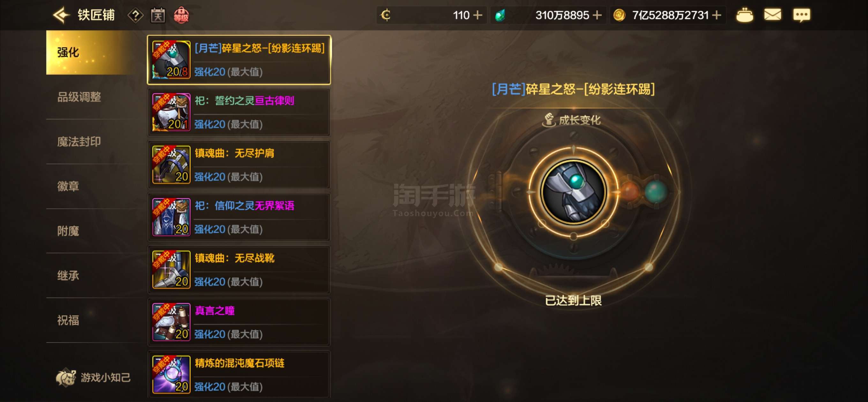Tap the back arrow beside 铁匠铺
The image size is (868, 402).
click(x=61, y=15)
